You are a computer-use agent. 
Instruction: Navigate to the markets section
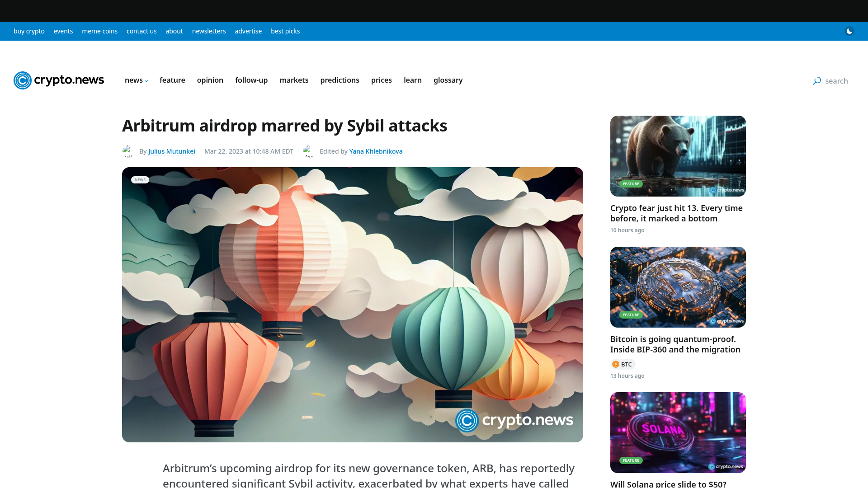coord(294,80)
